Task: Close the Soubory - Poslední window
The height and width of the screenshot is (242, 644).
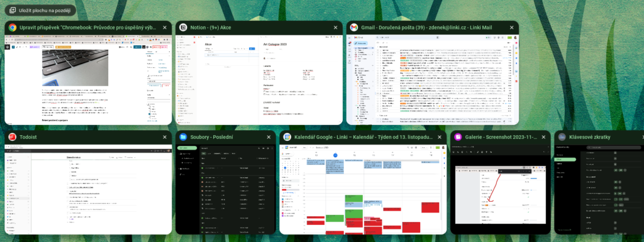Action: click(269, 137)
